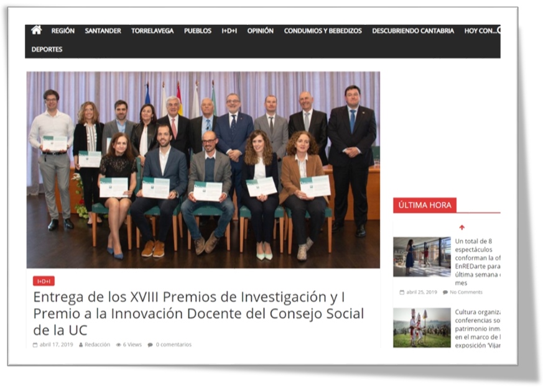The image size is (543, 392).
Task: Open I+D+I in the navigation bar
Action: [230, 31]
